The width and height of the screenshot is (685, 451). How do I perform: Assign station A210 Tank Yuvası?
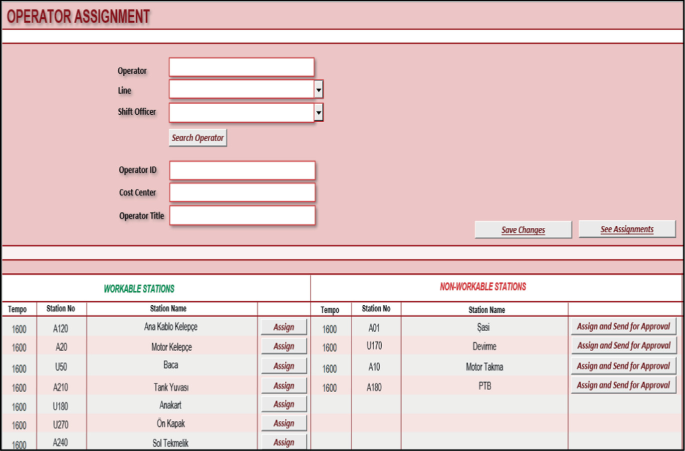(284, 385)
